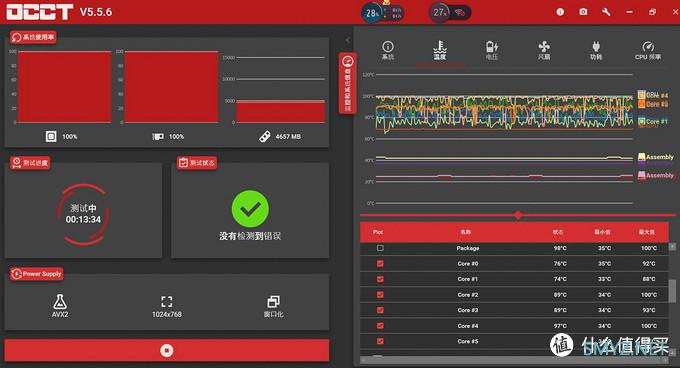
Task: Click the 系统使用率 panel header badge
Action: click(x=33, y=37)
